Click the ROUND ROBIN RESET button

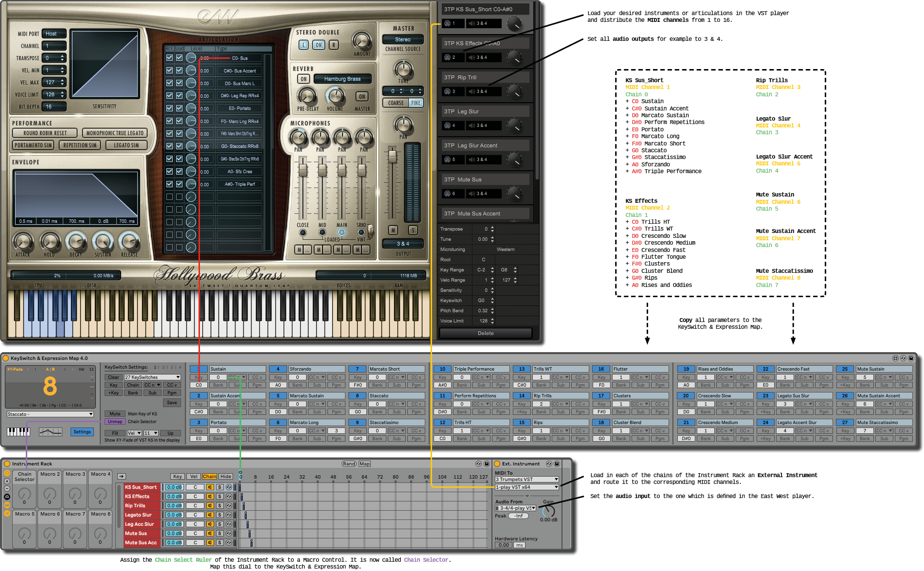tap(45, 133)
